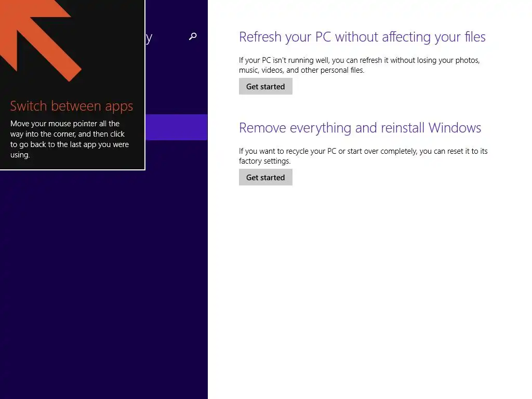Viewport: 532px width, 399px height.
Task: Click Get started under Refresh your PC
Action: coord(265,87)
